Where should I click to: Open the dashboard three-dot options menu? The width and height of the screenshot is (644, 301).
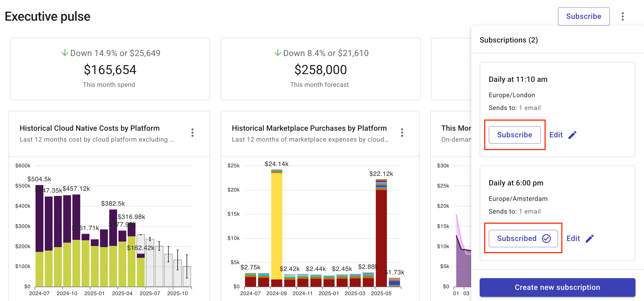pyautogui.click(x=622, y=16)
